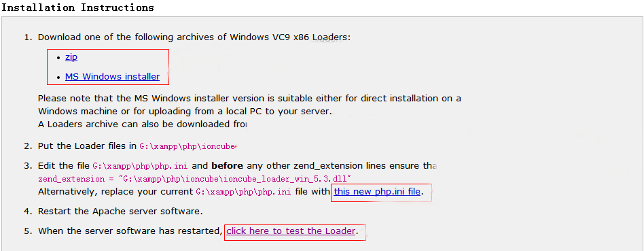644x251 pixels.
Task: Click the G:\xampp\php\php.ini path after 'Edit the file'
Action: 141,166
